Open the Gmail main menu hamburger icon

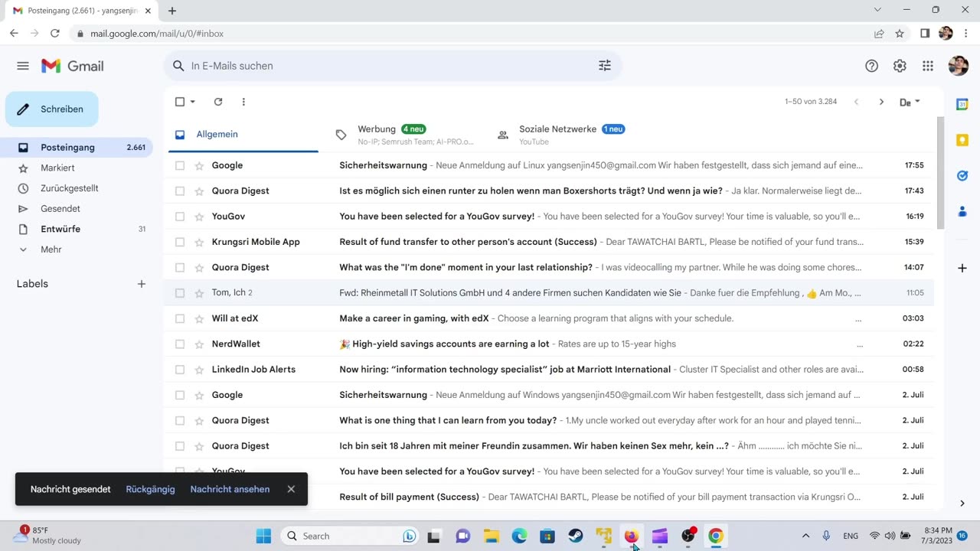(23, 66)
